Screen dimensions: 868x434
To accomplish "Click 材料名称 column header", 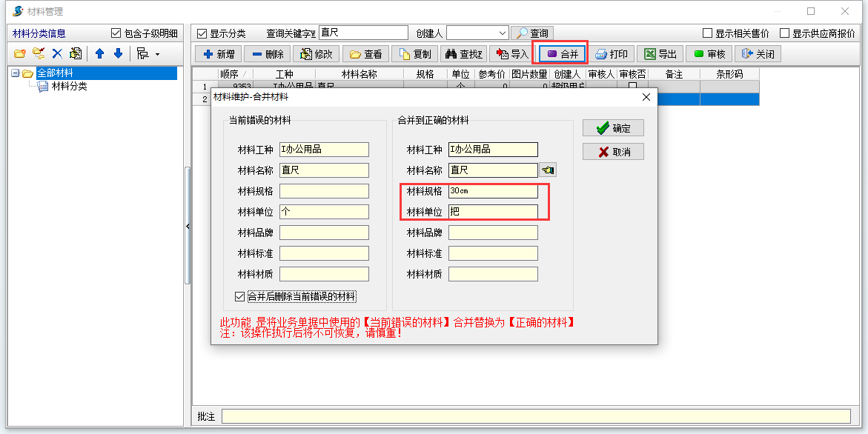I will coord(360,73).
